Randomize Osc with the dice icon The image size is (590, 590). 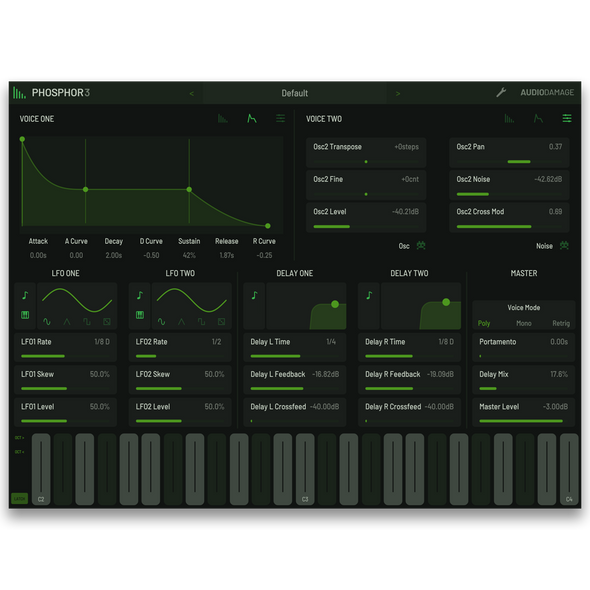click(x=421, y=246)
